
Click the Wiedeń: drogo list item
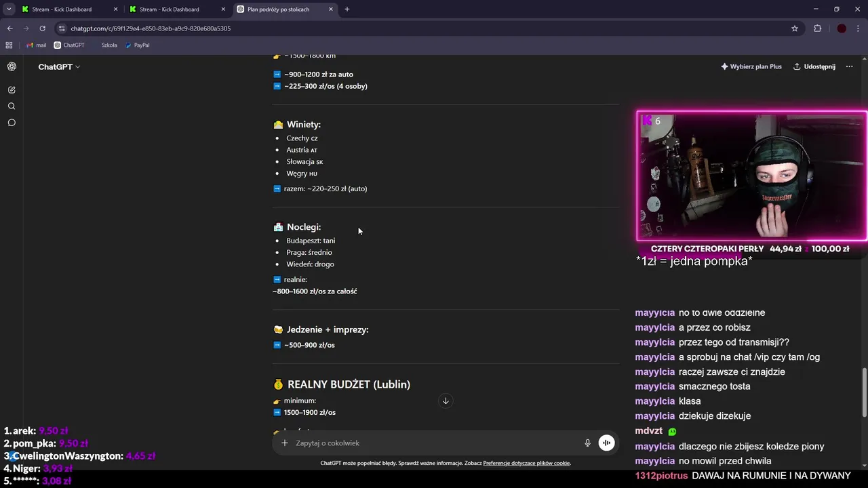[x=310, y=264]
